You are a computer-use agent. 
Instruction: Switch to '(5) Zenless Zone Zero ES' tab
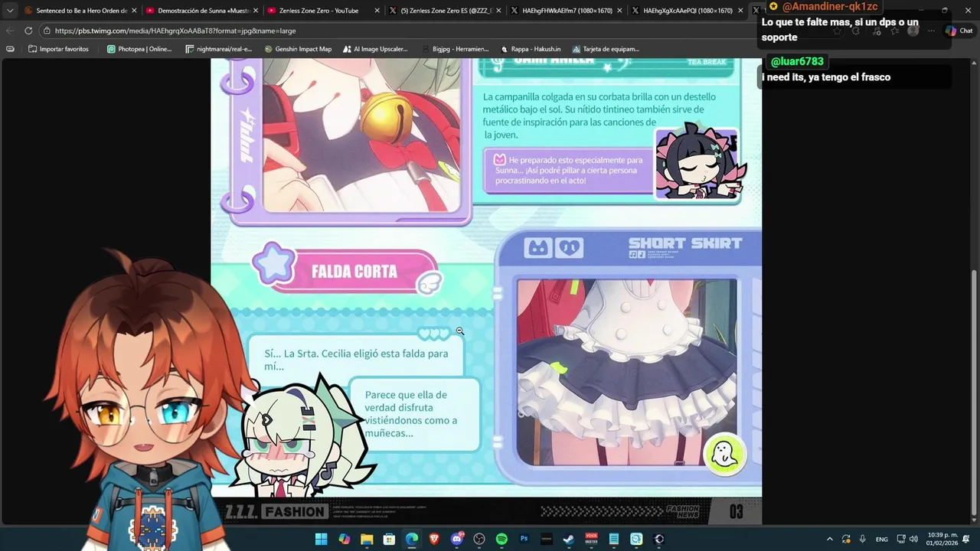point(445,11)
